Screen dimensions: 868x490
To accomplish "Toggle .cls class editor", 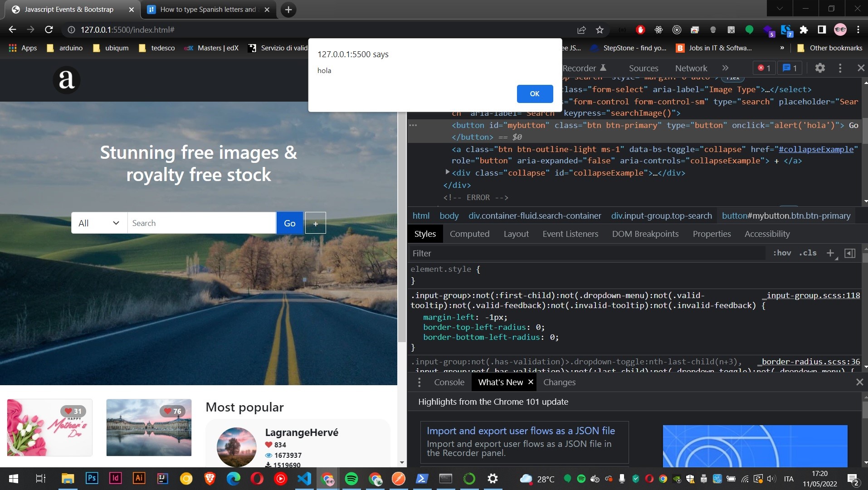I will (x=808, y=253).
